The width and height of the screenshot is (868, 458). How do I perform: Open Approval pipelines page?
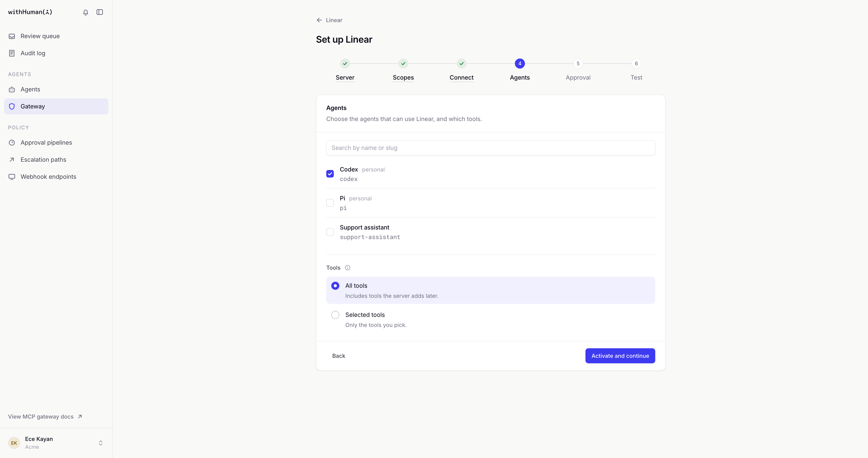[x=56, y=143]
